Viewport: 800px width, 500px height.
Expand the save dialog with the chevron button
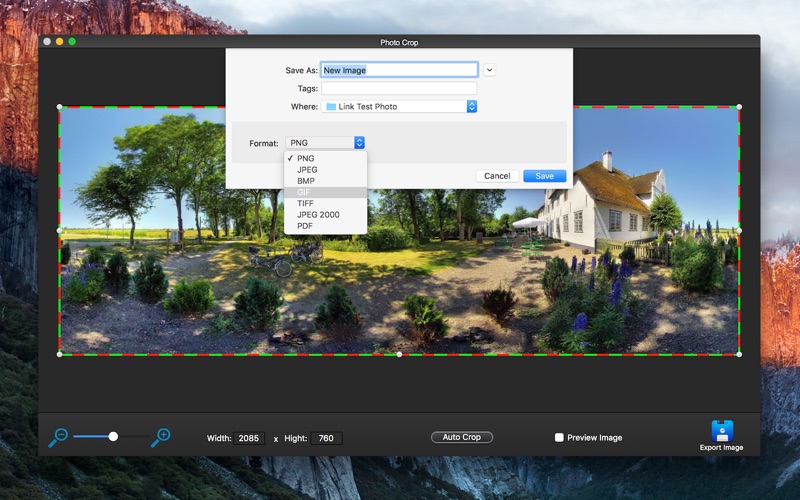[x=489, y=70]
